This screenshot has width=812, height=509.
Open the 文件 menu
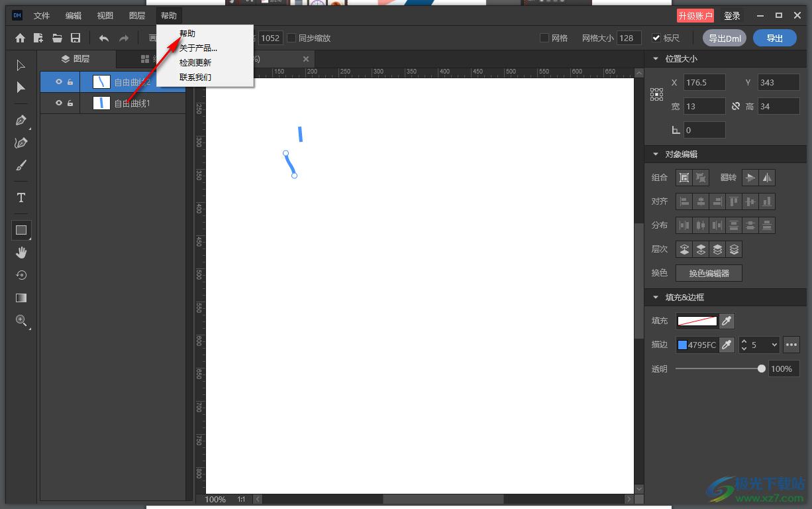tap(42, 15)
